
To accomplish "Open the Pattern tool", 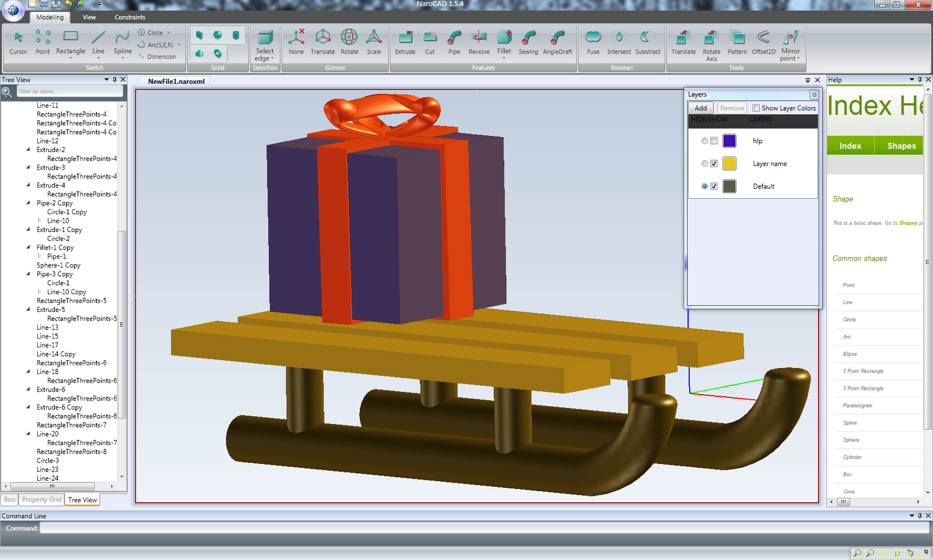I will (x=737, y=43).
